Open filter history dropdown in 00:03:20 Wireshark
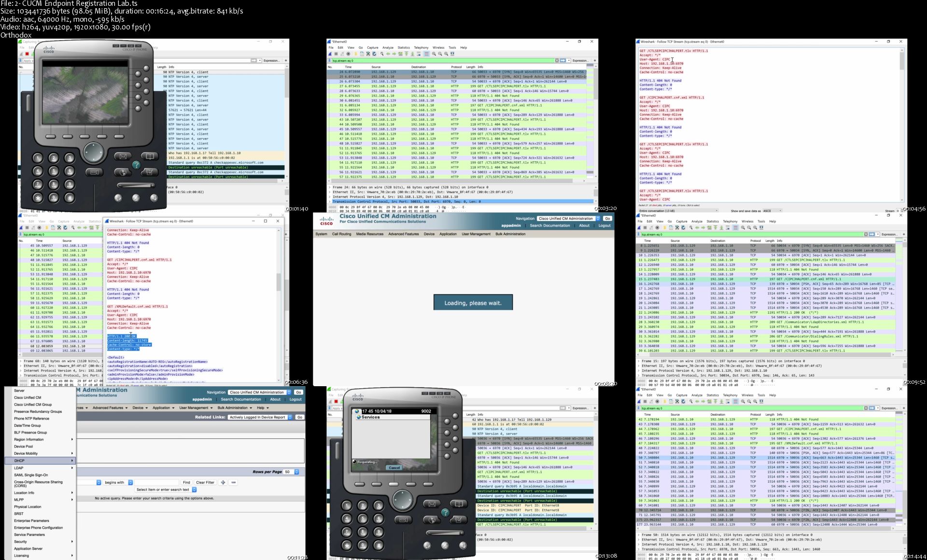927x560 pixels. point(568,60)
